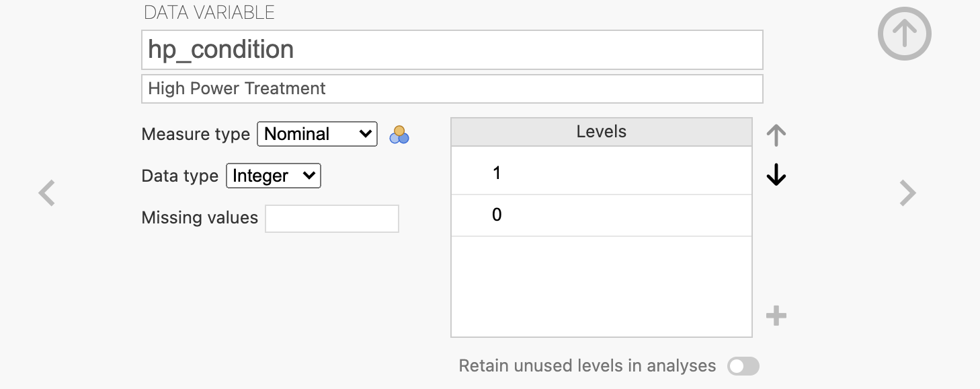Click the High Power Treatment description field

[x=452, y=89]
